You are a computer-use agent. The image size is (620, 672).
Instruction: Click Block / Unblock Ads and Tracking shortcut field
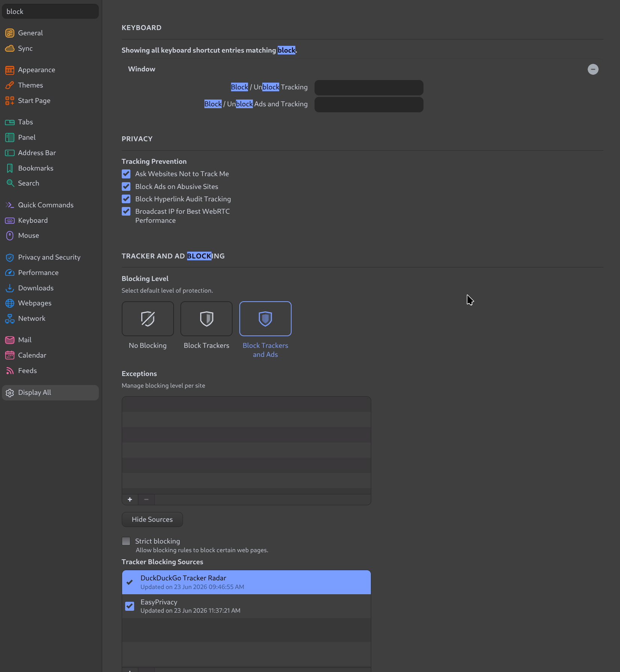click(x=369, y=104)
